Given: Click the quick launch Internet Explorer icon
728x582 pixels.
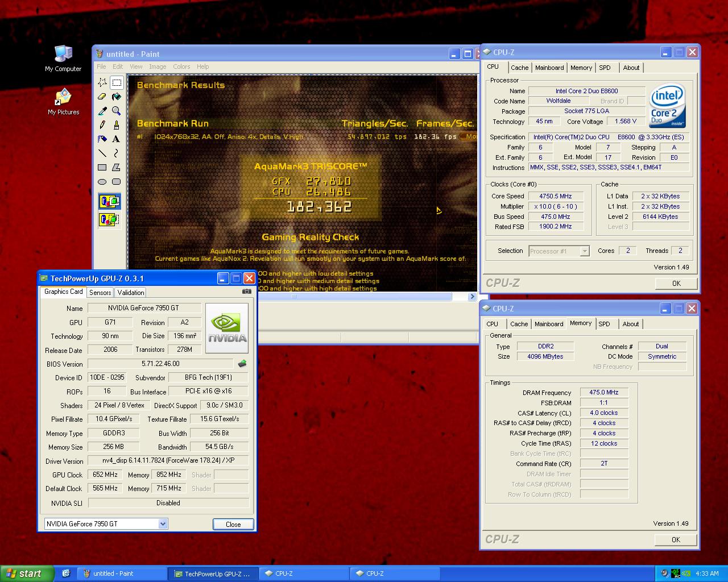Looking at the screenshot, I should 66,573.
